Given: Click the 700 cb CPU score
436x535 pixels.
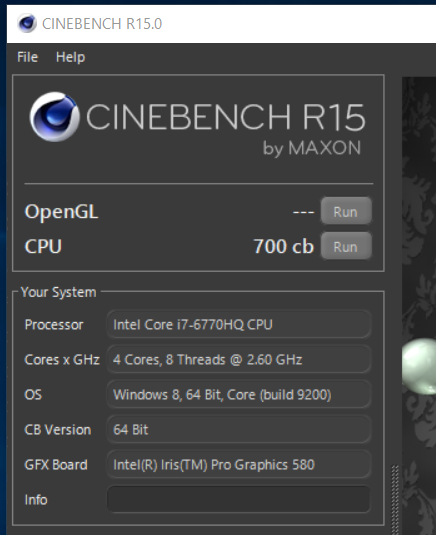Looking at the screenshot, I should pos(284,246).
